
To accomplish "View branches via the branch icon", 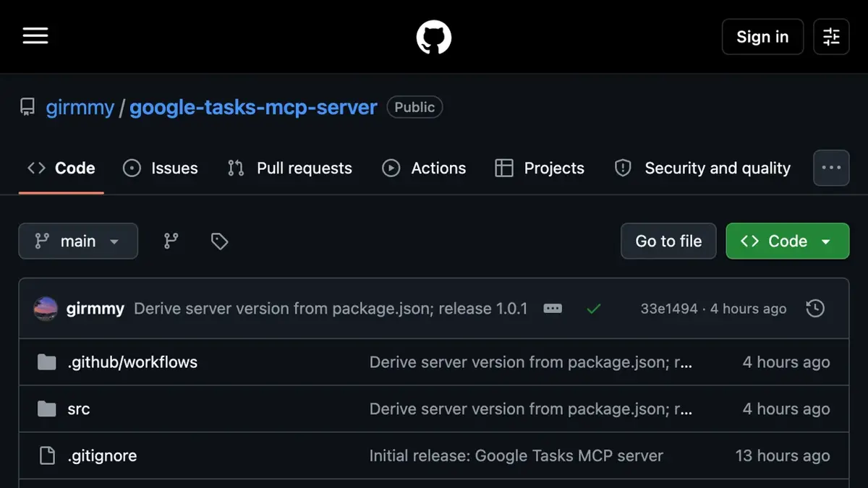I will pyautogui.click(x=171, y=241).
